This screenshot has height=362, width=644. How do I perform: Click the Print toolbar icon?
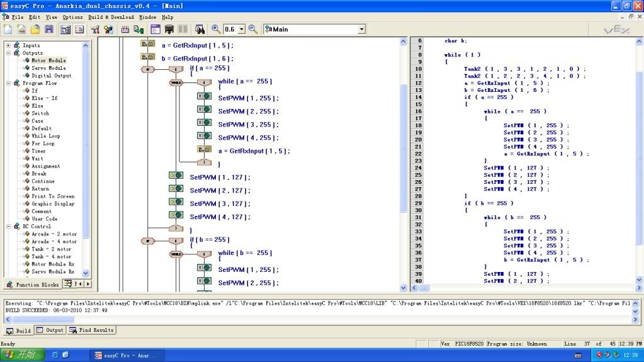coord(169,29)
